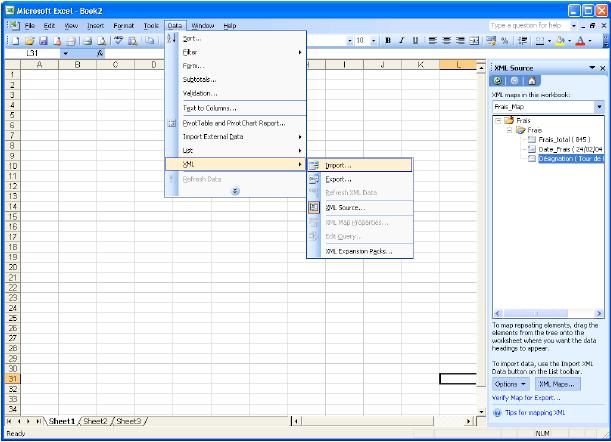Click the Open folder icon in toolbar

29,41
